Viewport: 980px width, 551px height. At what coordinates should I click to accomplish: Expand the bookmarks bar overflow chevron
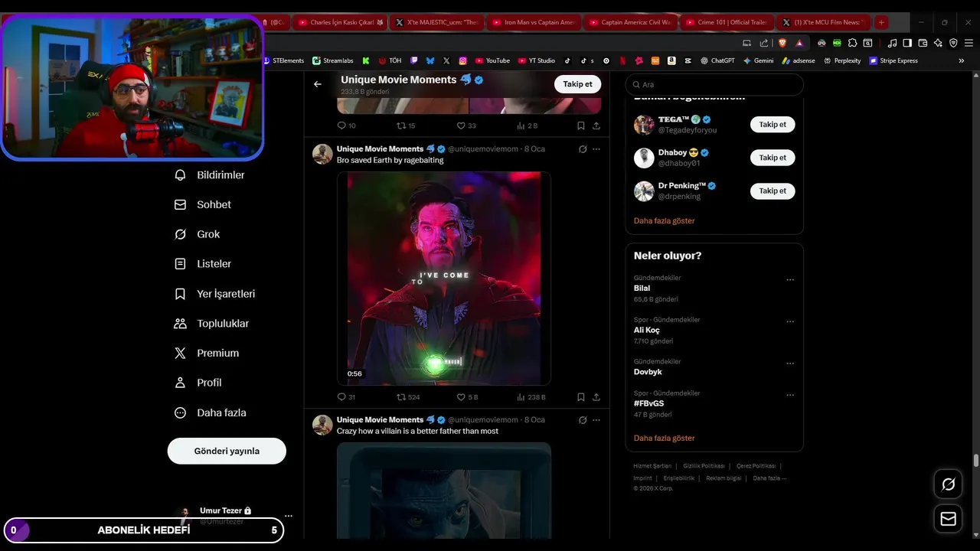962,60
